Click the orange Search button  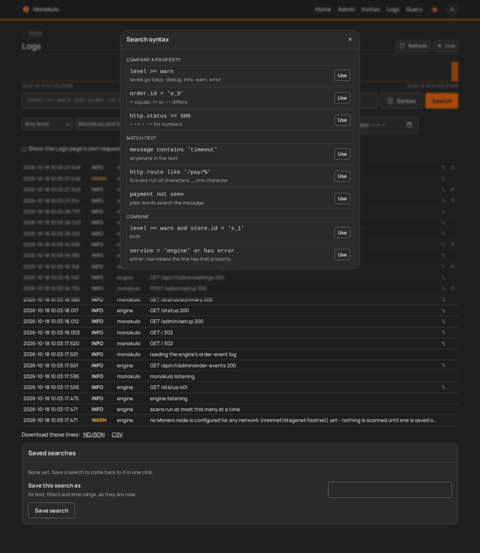[x=442, y=101]
